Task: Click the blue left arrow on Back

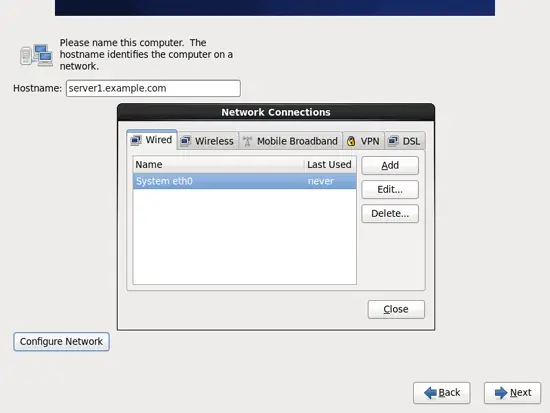Action: tap(430, 393)
